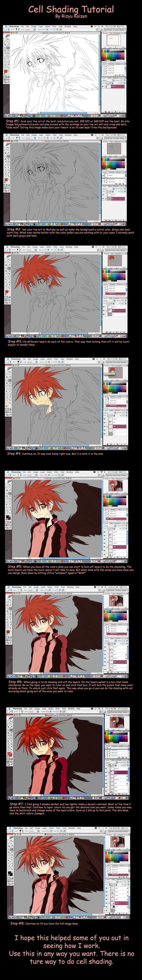Viewport: 142px width, 980px height.
Task: Open the Image menu in Step #2 screenshot
Action: [34, 135]
